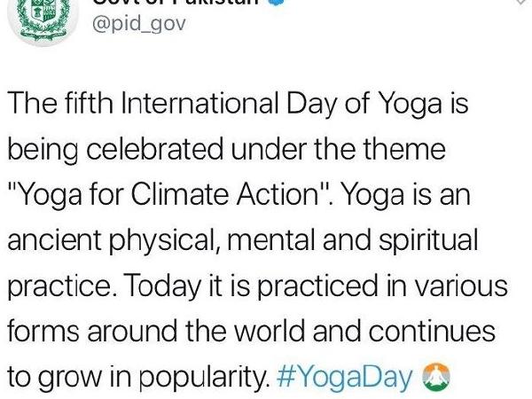Click the Govt of Pakistan display name
532x399 pixels.
tap(176, 3)
